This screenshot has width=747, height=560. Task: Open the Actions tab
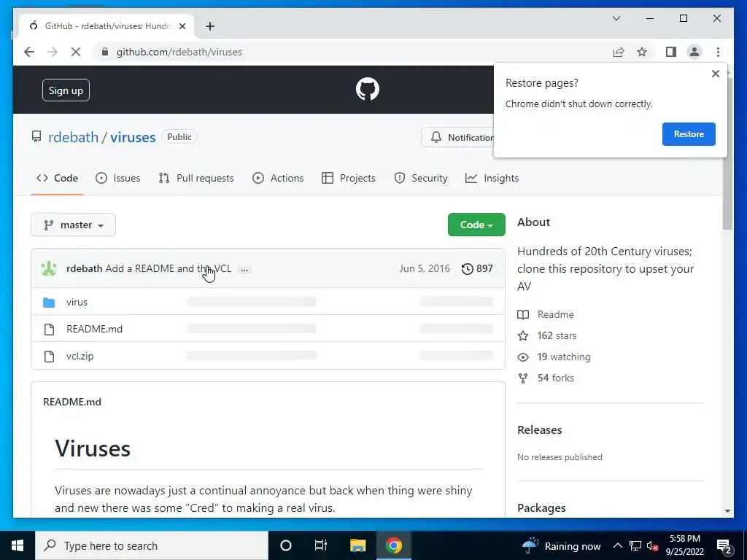coord(278,178)
